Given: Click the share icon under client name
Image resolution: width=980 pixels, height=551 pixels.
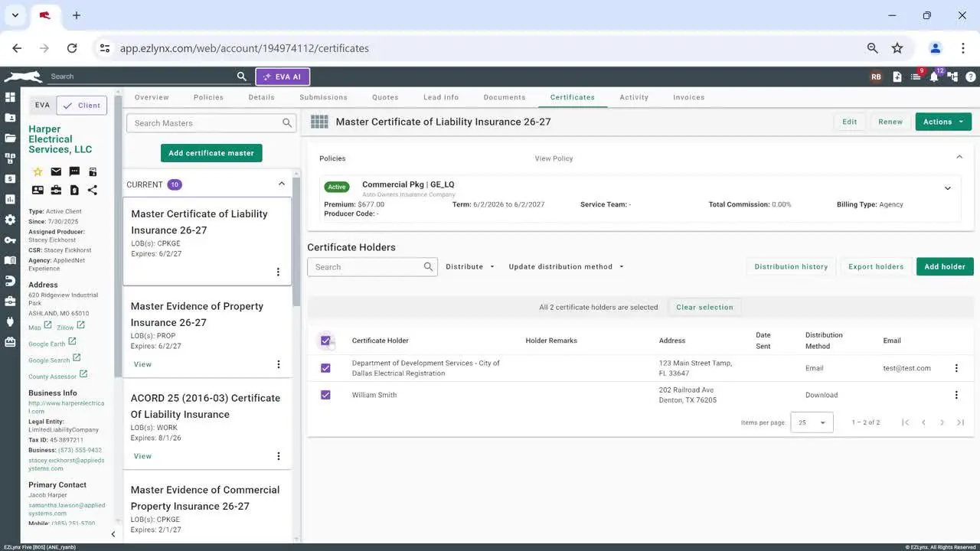Looking at the screenshot, I should coord(93,190).
